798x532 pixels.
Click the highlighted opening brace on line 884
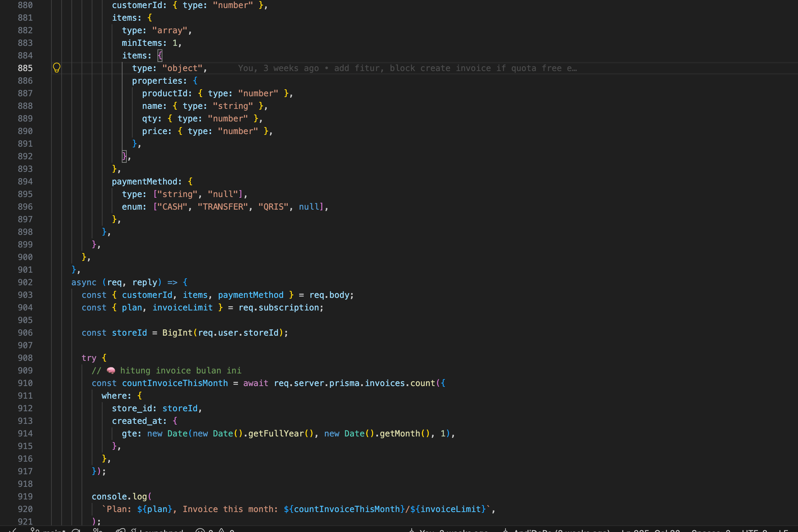tap(160, 56)
